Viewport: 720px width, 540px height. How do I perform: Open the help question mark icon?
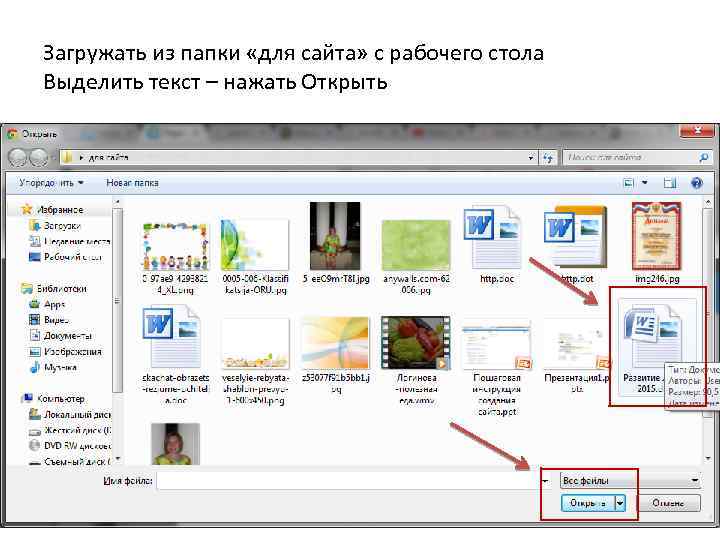pos(697,183)
